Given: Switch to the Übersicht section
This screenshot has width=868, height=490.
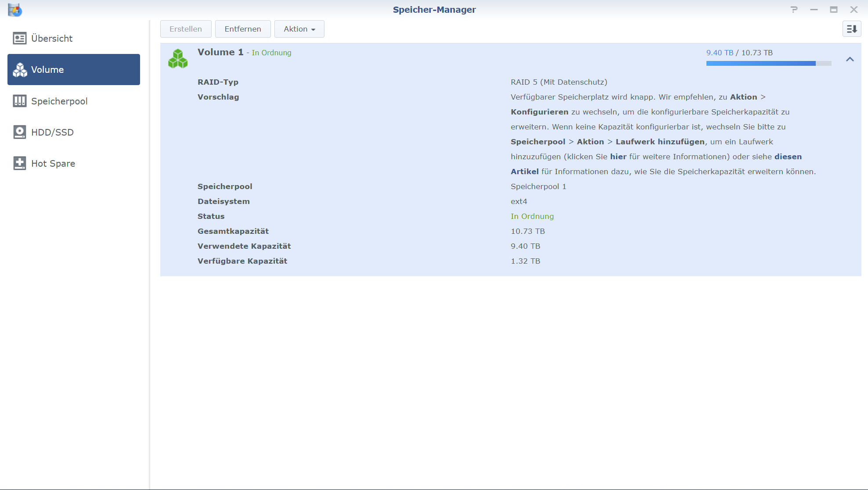Looking at the screenshot, I should tap(52, 39).
